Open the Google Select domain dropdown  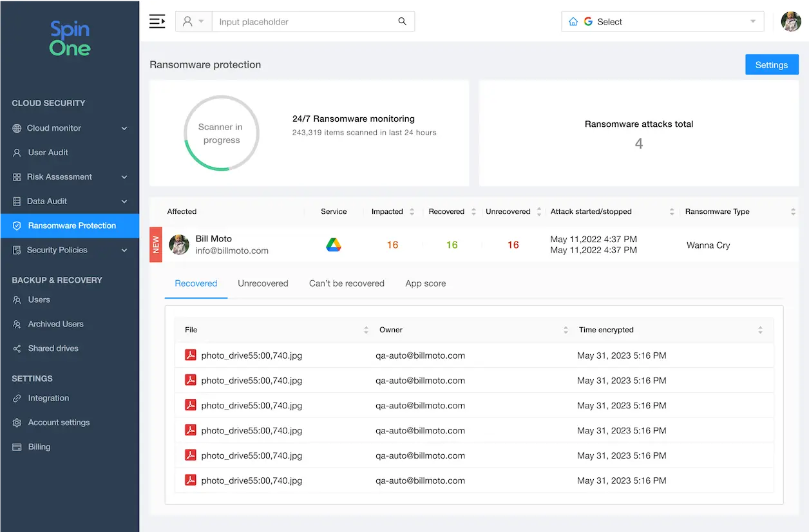pos(662,21)
